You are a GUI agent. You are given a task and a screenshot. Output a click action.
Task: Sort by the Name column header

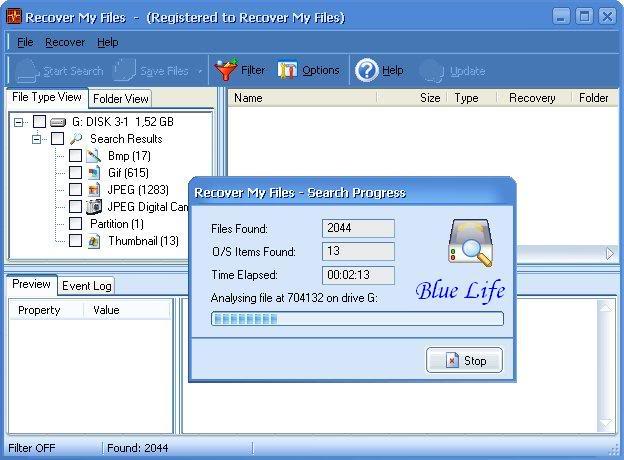(x=302, y=98)
